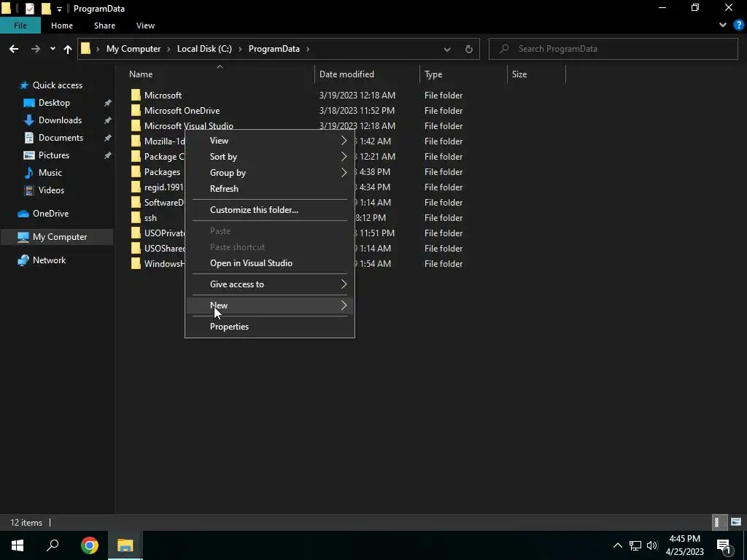Click My Computer in the address breadcrumb

click(133, 49)
